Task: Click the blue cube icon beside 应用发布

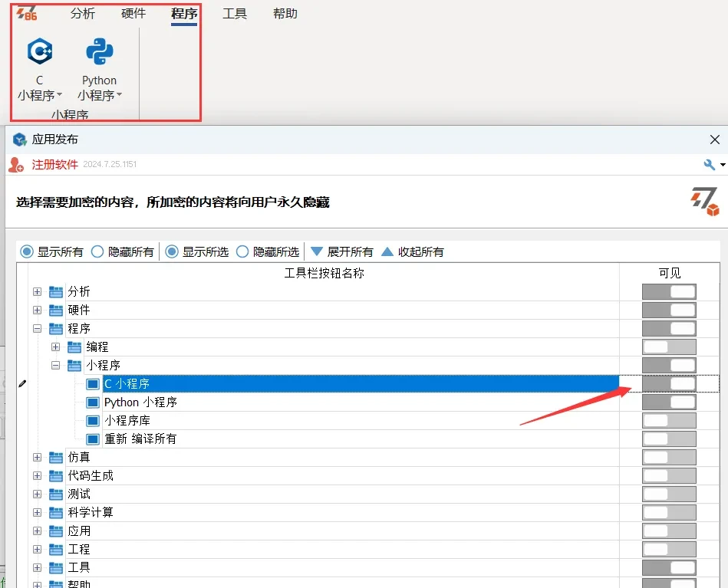Action: click(x=18, y=139)
